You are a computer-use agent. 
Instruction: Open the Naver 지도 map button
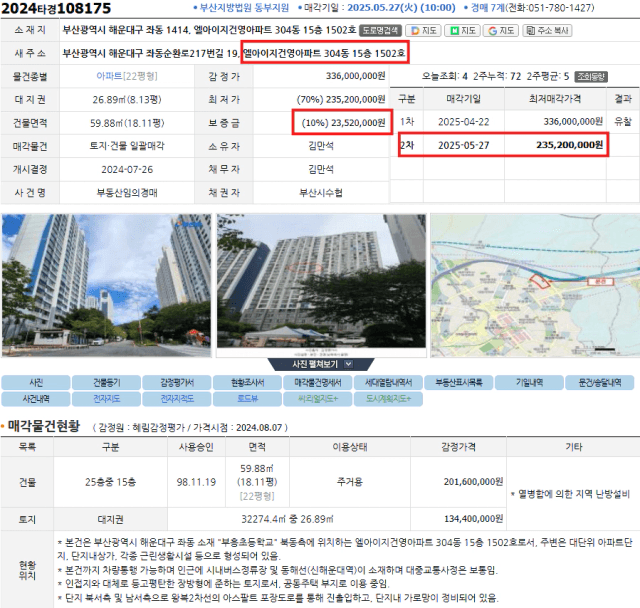point(462,31)
